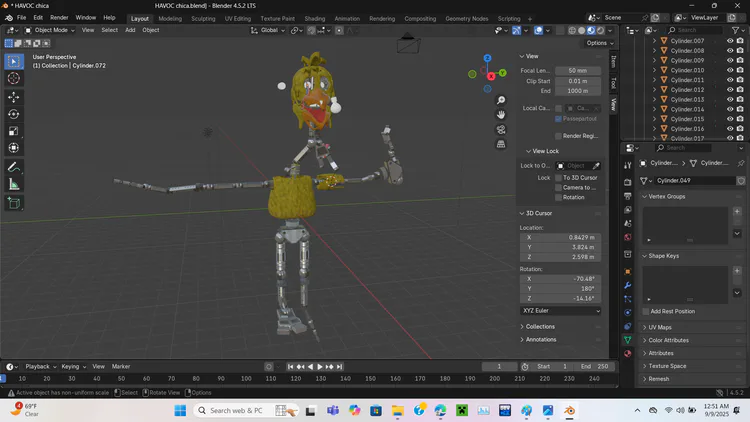Open the Playback popover in the timeline
Image resolution: width=750 pixels, height=422 pixels.
(x=41, y=366)
